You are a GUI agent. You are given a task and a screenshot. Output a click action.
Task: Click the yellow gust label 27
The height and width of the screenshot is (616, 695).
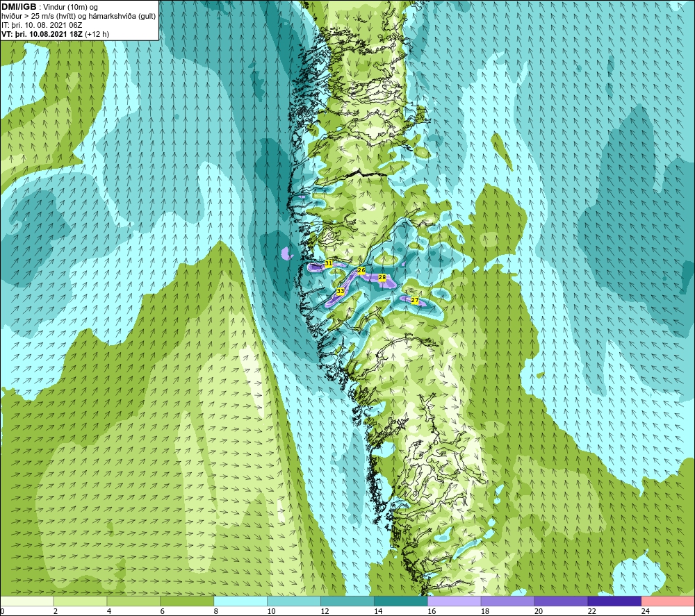point(415,301)
